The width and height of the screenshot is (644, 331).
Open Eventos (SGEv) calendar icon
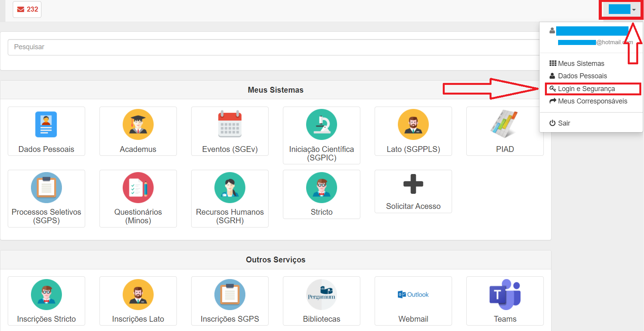point(230,124)
